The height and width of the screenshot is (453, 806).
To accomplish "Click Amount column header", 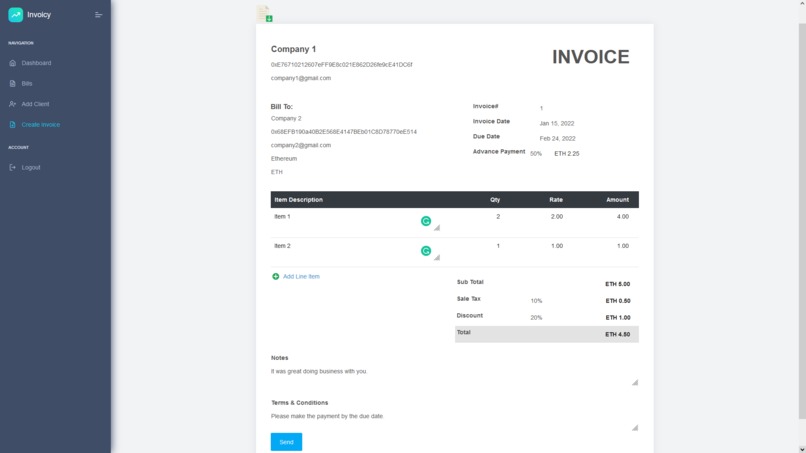I will [x=617, y=200].
